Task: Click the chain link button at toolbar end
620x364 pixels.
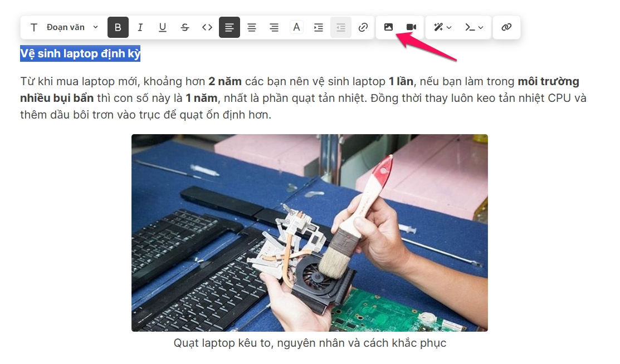Action: point(506,27)
